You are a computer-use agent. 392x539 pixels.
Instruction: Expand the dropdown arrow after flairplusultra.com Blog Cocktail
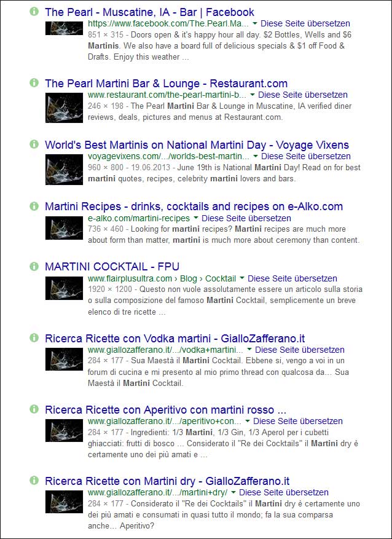(x=242, y=278)
